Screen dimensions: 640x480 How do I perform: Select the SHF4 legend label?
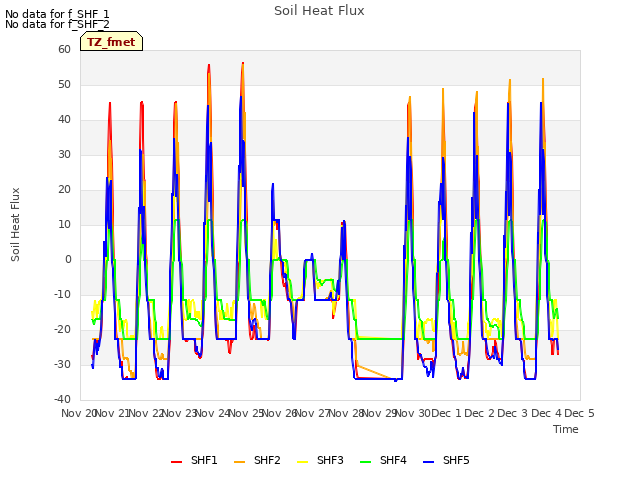click(393, 460)
